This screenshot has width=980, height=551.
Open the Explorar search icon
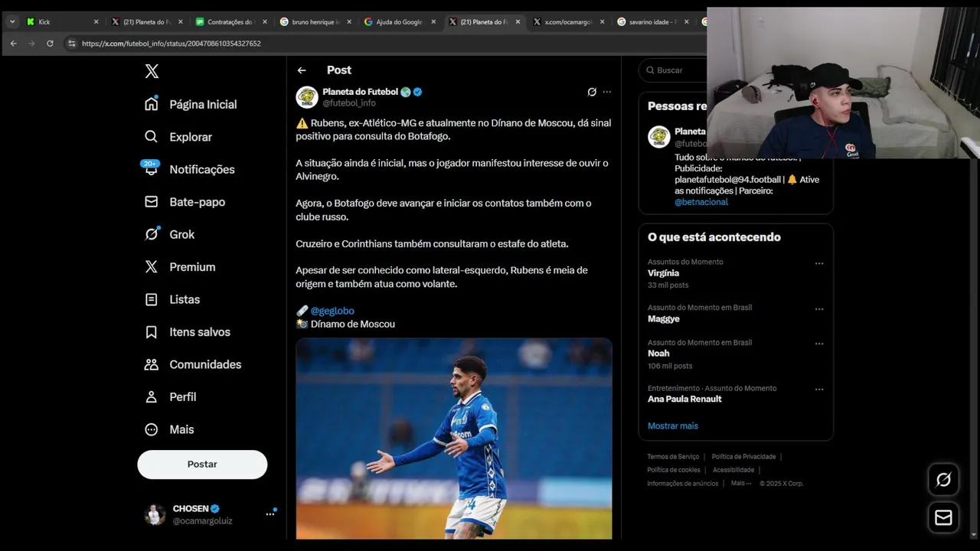tap(152, 136)
